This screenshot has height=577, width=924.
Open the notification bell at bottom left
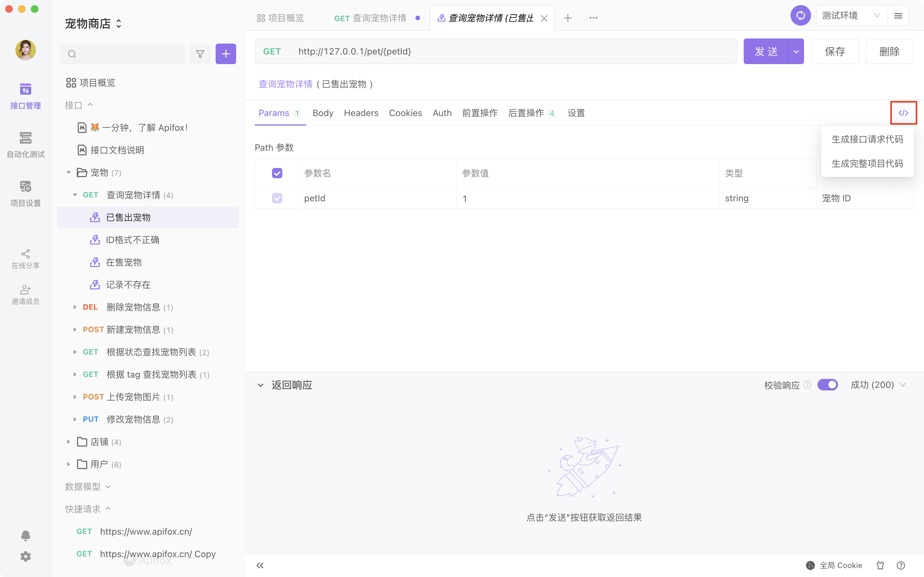tap(25, 535)
